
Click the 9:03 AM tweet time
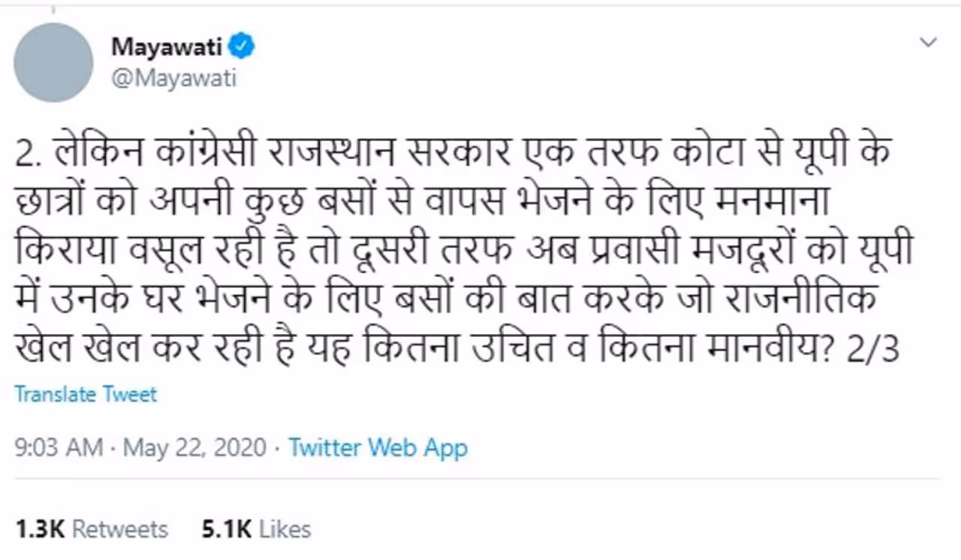point(59,448)
